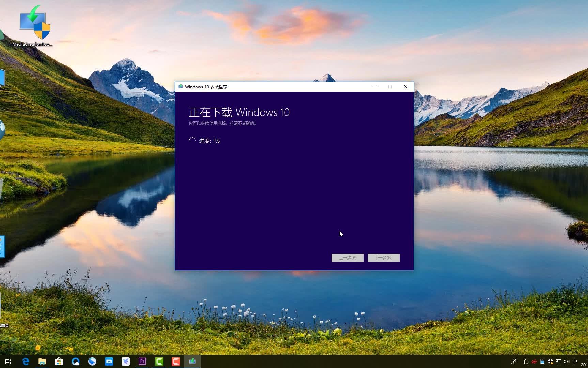
Task: Click the Windows 10 安装程序 title text
Action: 206,87
